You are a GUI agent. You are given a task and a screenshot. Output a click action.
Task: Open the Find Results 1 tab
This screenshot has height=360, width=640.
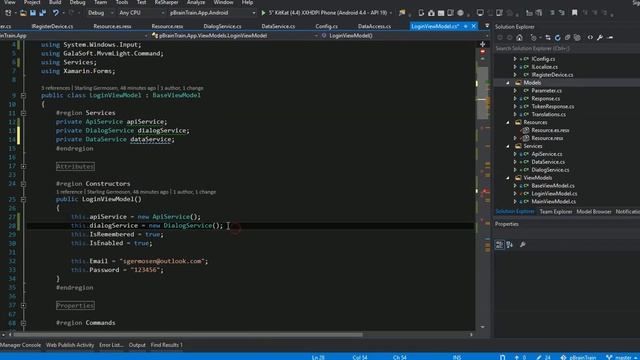tap(167, 345)
